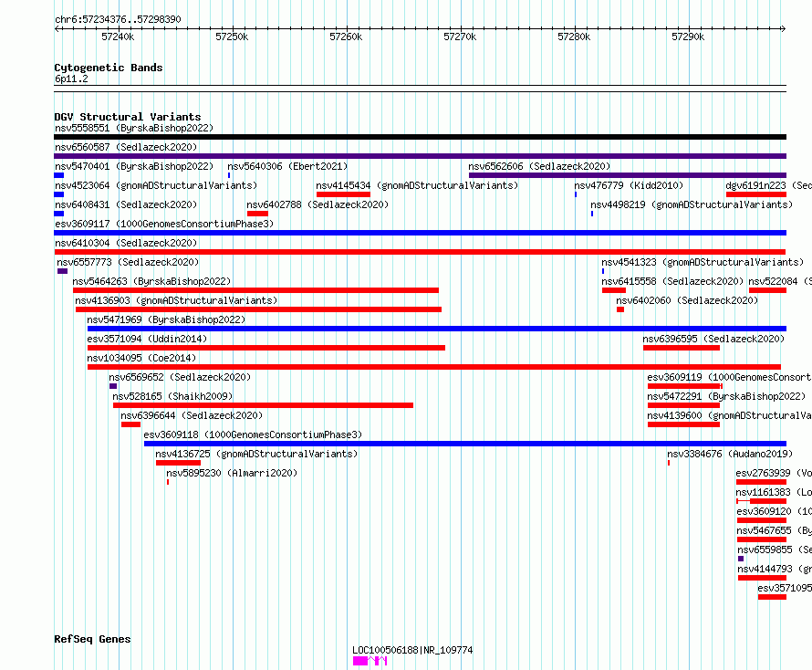
Task: Click the nsv5467655 red variant bar
Action: [x=762, y=539]
